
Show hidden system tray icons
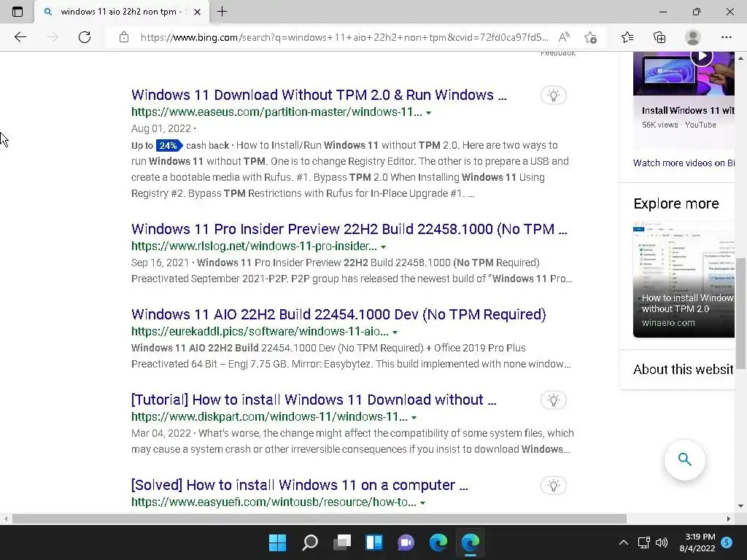[x=623, y=542]
